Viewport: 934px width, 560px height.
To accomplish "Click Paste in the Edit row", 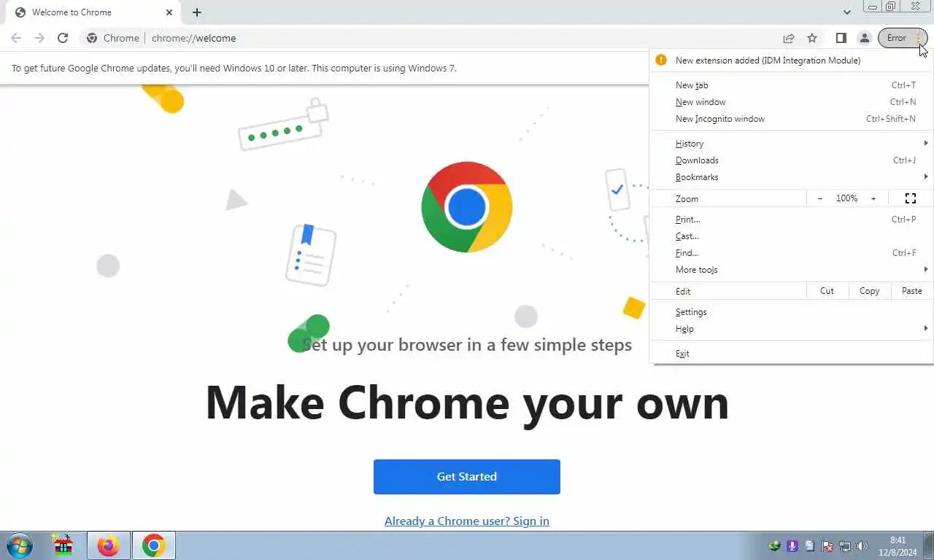I will (911, 291).
